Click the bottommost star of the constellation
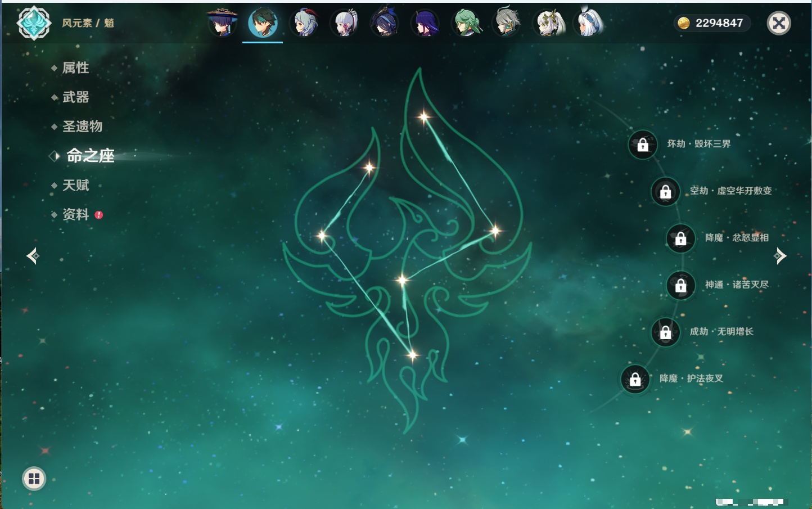The image size is (812, 509). (413, 355)
